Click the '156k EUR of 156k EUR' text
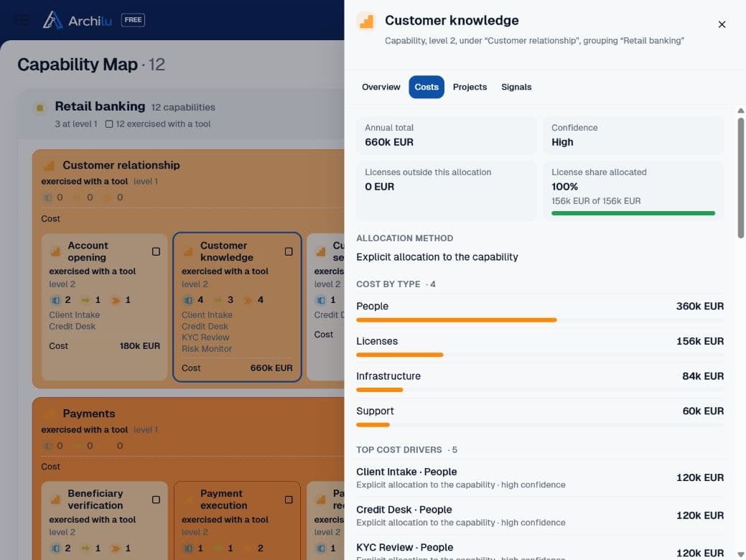Viewport: 746px width, 560px height. tap(596, 201)
